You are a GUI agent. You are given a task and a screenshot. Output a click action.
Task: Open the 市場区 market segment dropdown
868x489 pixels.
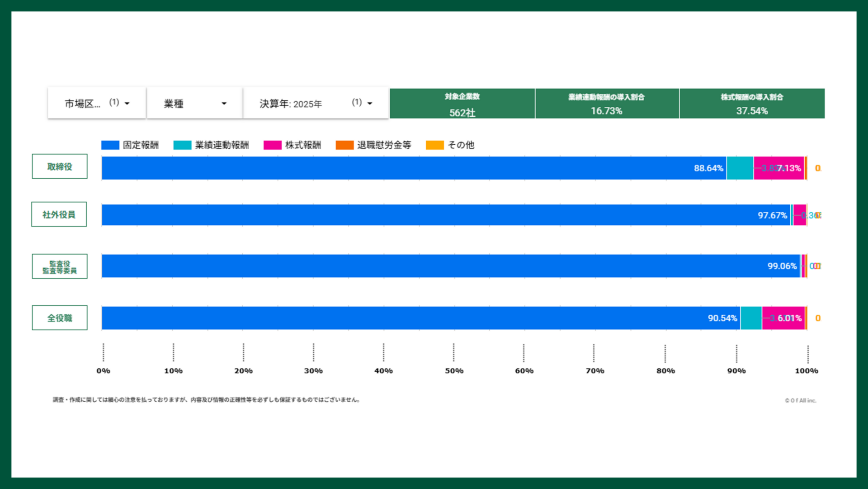pos(97,104)
